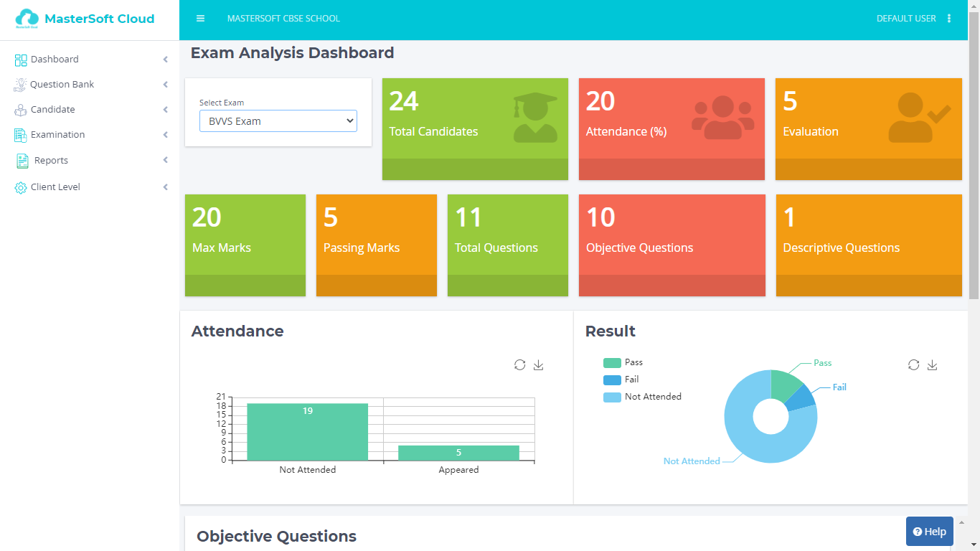Click the Not Attended bar in chart
Image resolution: width=980 pixels, height=551 pixels.
click(307, 432)
